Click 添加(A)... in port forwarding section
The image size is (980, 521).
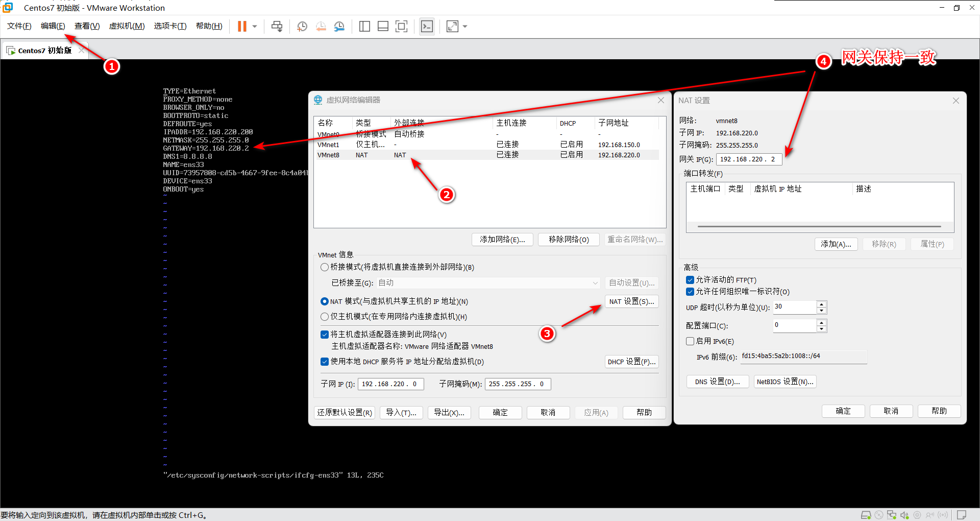coord(836,244)
